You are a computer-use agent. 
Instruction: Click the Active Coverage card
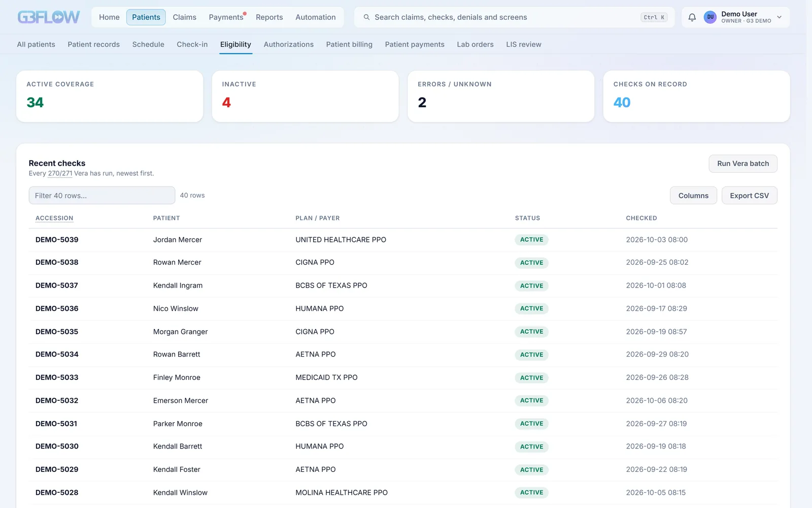click(110, 96)
